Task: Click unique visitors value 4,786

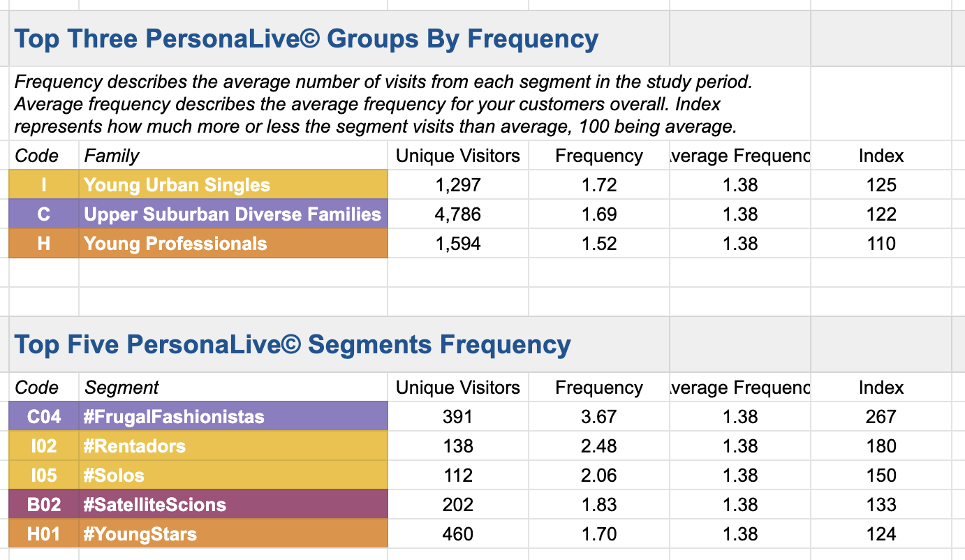Action: pos(458,214)
